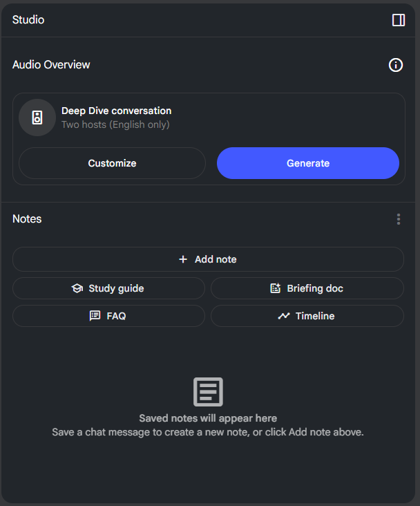Viewport: 420px width, 506px height.
Task: Click the "Studio" panel heading
Action: click(x=28, y=19)
